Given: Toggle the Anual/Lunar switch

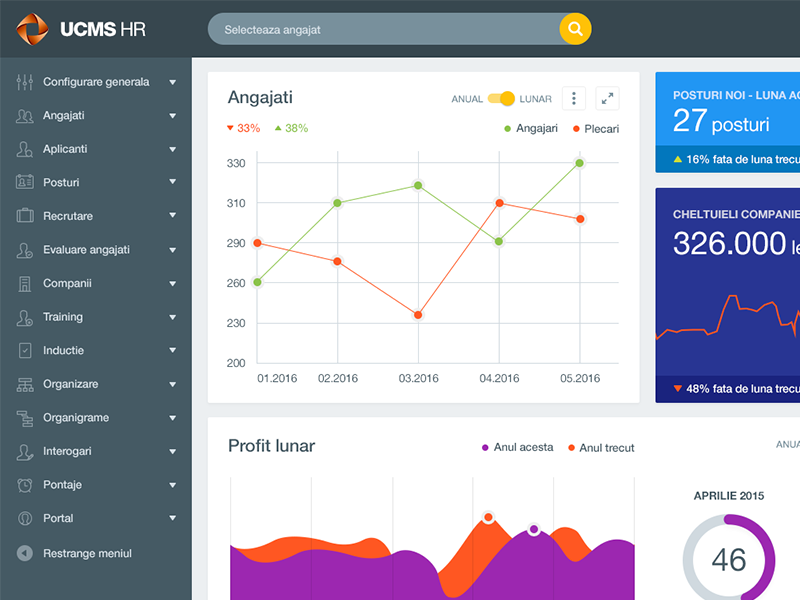Looking at the screenshot, I should 502,99.
